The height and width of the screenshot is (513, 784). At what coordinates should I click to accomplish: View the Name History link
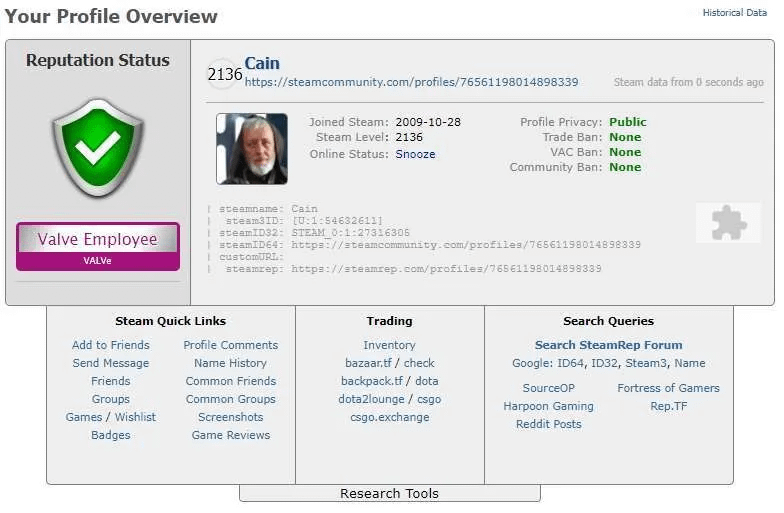click(x=230, y=363)
